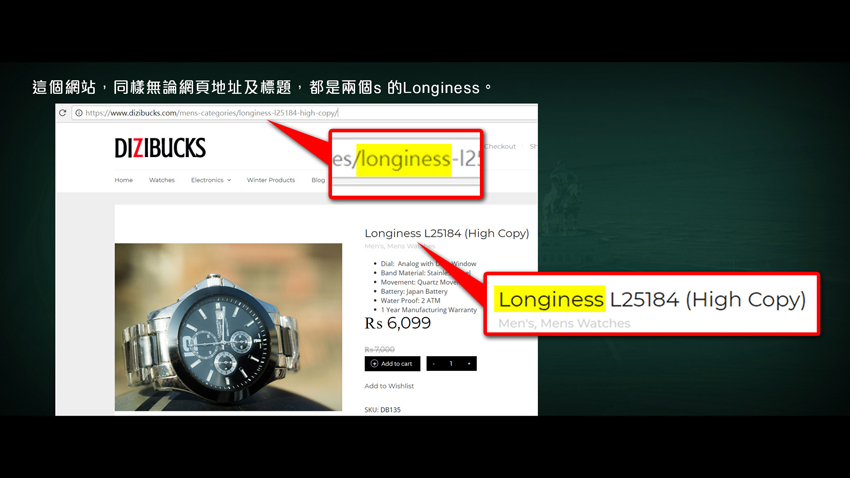The image size is (850, 478).
Task: Click the watch product image
Action: (x=228, y=327)
